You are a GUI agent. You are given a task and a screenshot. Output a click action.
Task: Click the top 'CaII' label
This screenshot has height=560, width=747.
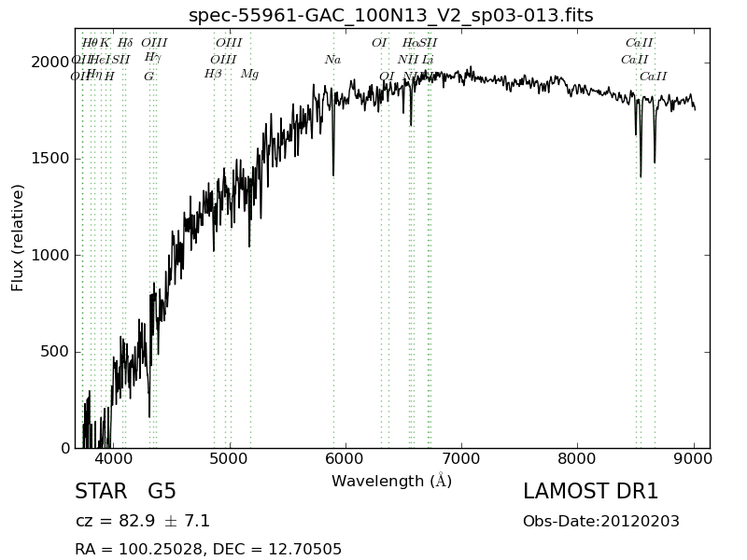point(639,43)
